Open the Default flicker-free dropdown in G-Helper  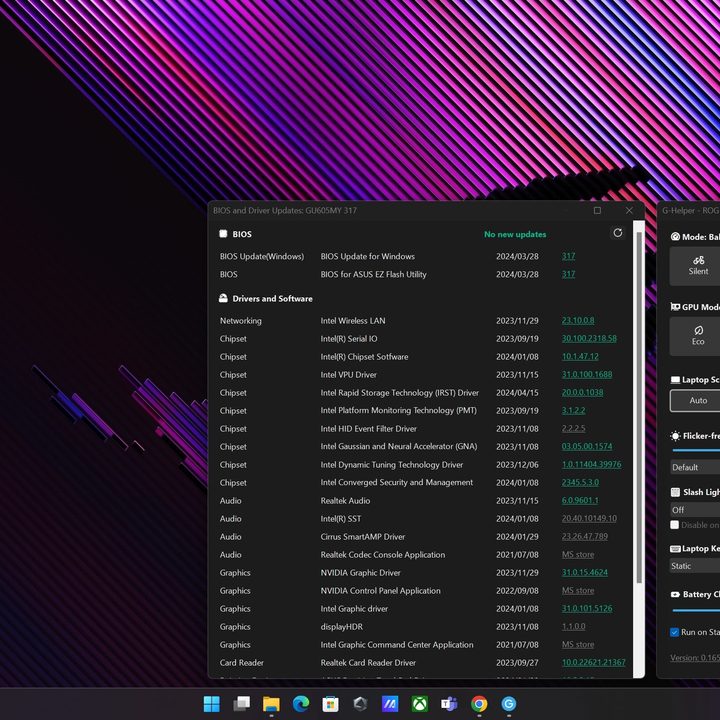[695, 467]
